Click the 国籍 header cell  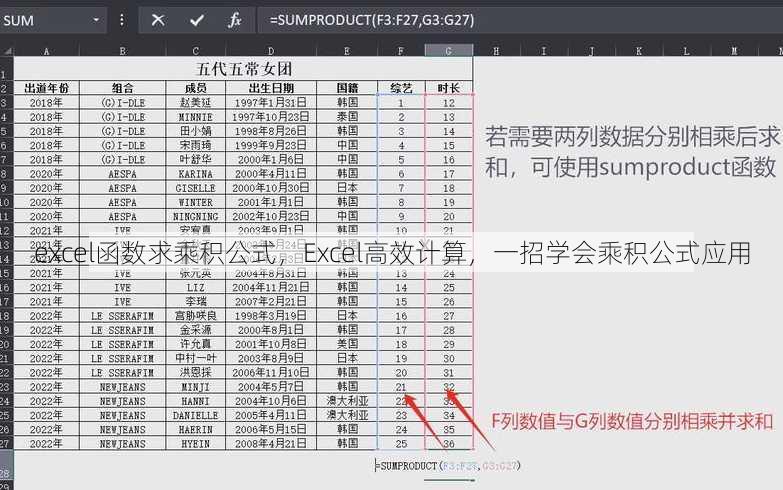(347, 88)
